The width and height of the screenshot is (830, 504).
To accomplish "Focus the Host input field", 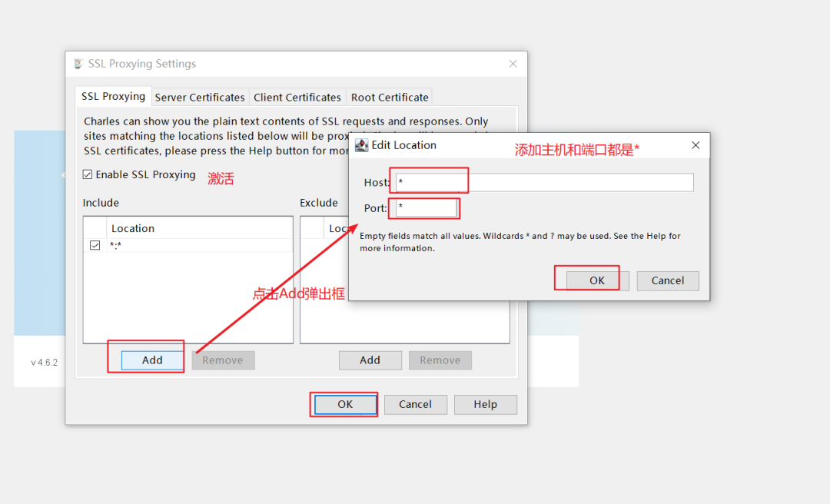I will 545,183.
